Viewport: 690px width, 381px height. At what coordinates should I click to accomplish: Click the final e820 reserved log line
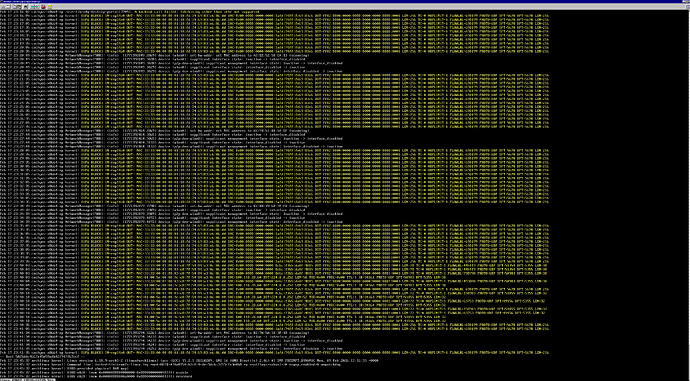[x=96, y=377]
